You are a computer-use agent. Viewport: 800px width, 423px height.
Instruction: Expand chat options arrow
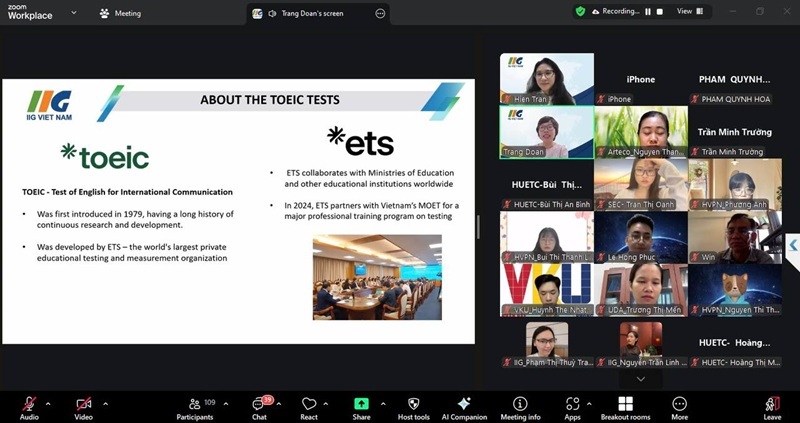click(x=279, y=404)
